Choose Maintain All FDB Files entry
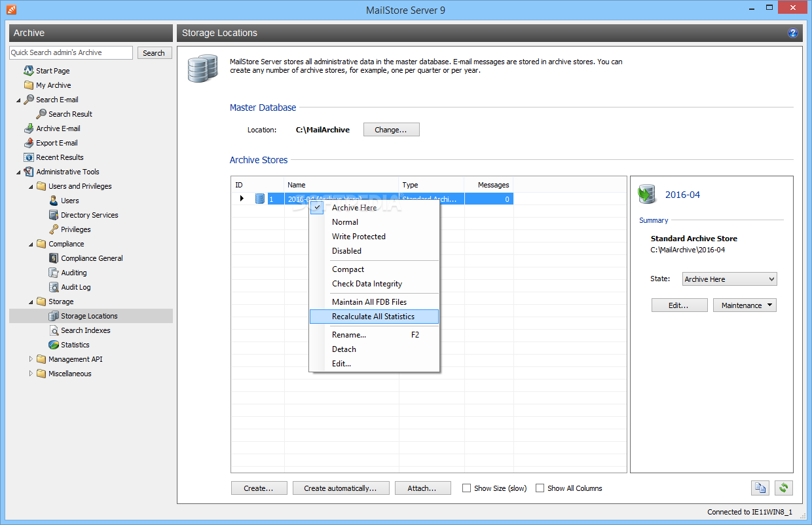Viewport: 812px width, 525px height. 374,302
